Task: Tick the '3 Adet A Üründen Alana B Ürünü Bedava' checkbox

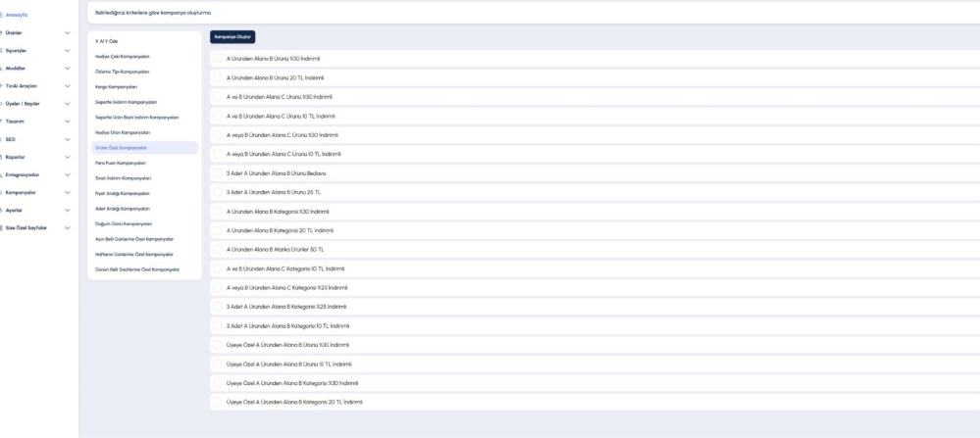Action: point(217,173)
